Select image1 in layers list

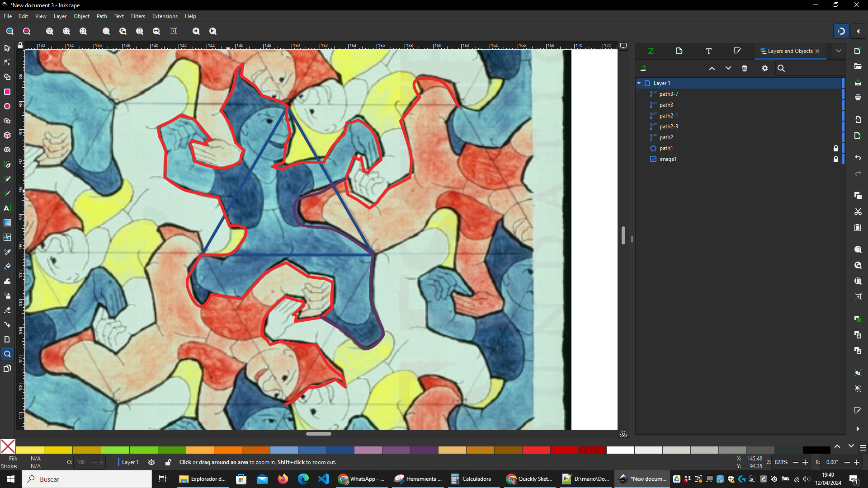(739, 159)
